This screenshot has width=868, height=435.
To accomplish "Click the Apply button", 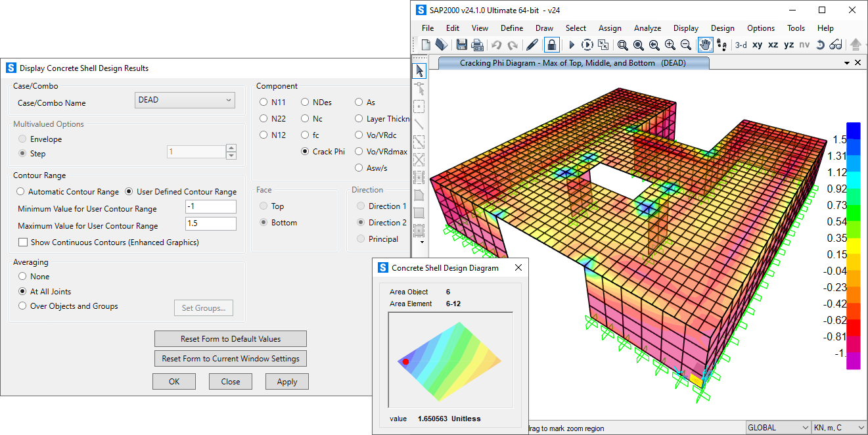I will pos(286,382).
